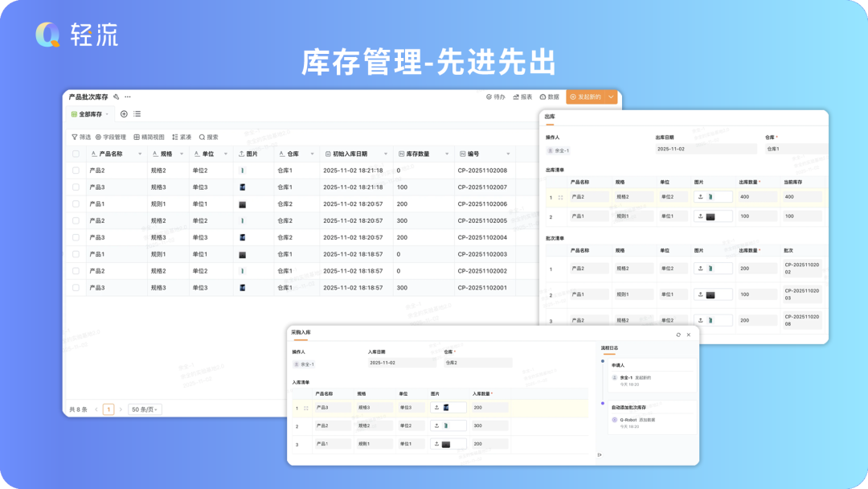Open the three-dot more menu beside 产品批次库存
868x489 pixels.
tap(128, 97)
